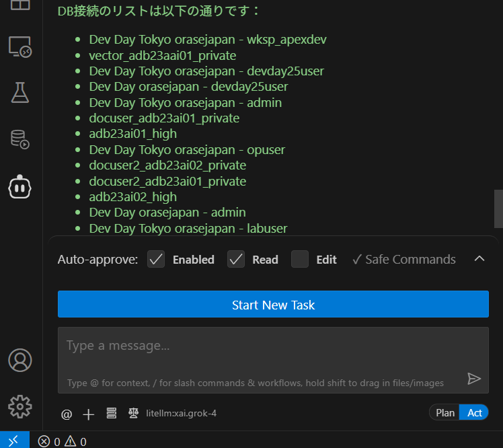Click 'adb23ai01_high' list entry

coord(132,134)
